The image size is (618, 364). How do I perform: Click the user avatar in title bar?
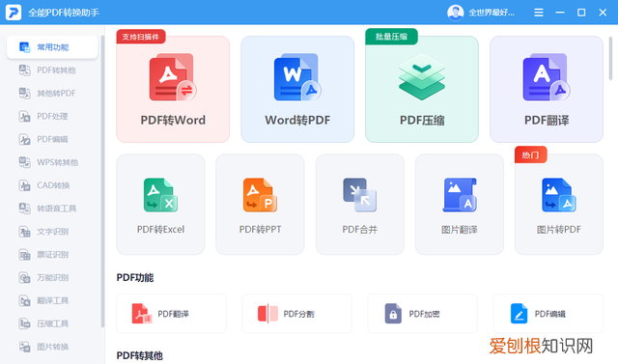pyautogui.click(x=455, y=13)
